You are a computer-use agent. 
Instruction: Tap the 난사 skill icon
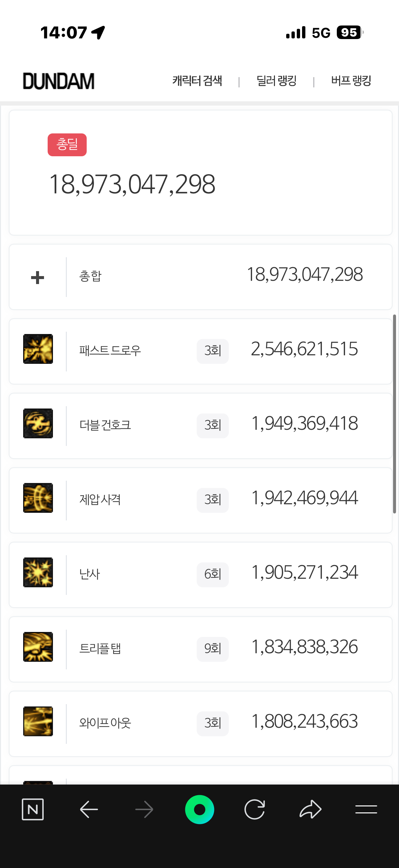point(38,572)
